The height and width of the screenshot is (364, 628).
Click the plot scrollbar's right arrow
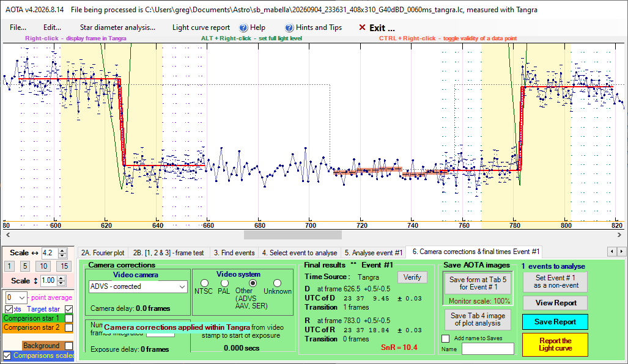tap(619, 235)
